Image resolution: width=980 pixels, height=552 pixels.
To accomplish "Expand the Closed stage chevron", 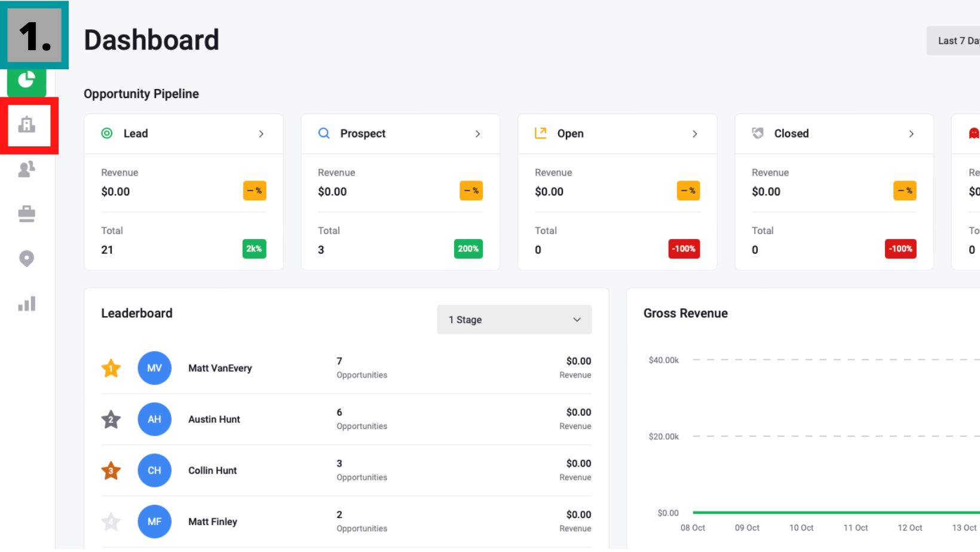I will (x=912, y=134).
